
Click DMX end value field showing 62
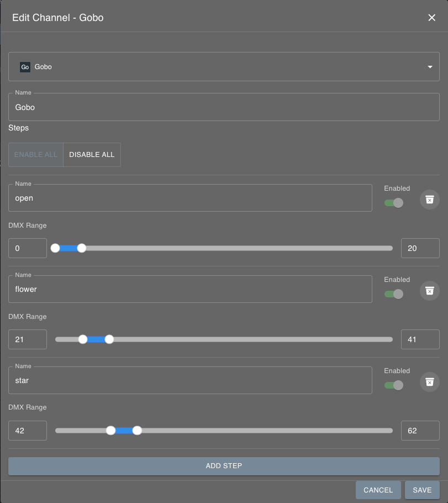tap(420, 430)
